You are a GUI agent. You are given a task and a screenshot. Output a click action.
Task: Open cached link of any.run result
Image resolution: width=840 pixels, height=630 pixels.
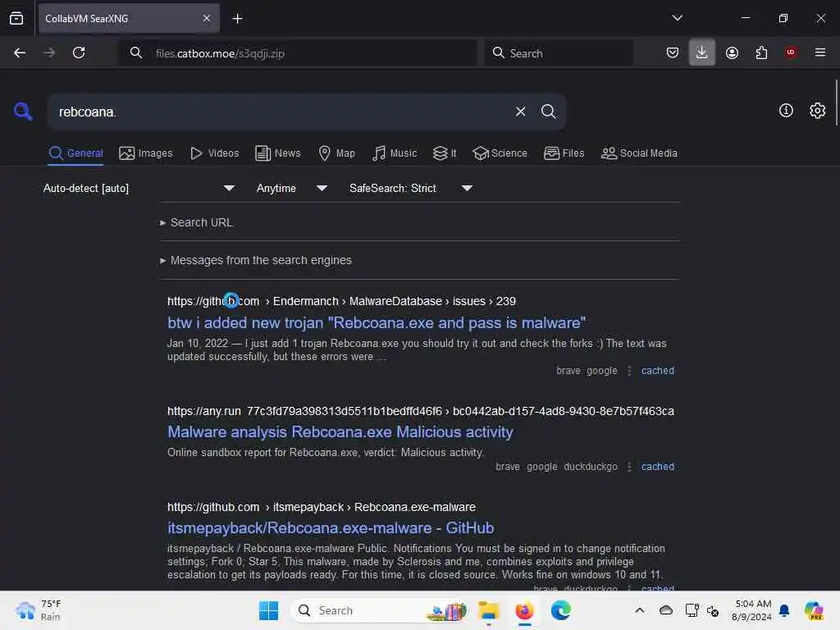(x=657, y=467)
